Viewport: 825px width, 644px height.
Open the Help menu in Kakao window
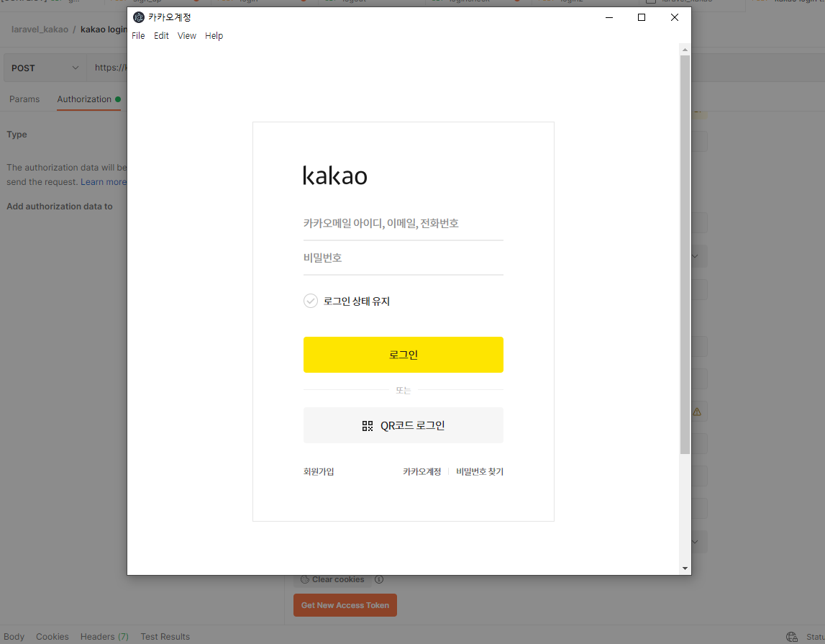pyautogui.click(x=214, y=36)
